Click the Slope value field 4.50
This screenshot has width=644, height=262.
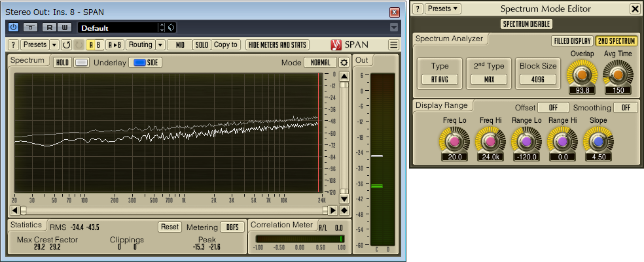pyautogui.click(x=598, y=157)
